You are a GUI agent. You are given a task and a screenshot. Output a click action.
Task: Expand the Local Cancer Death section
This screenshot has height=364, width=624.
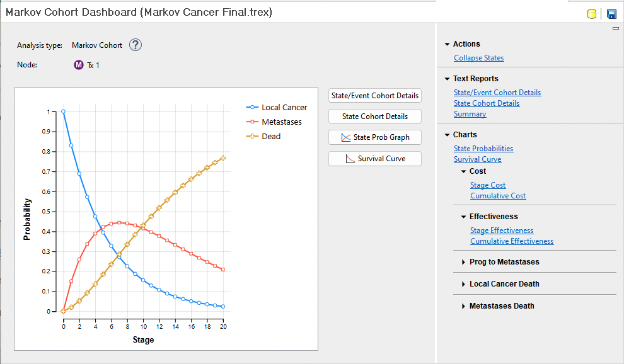465,283
